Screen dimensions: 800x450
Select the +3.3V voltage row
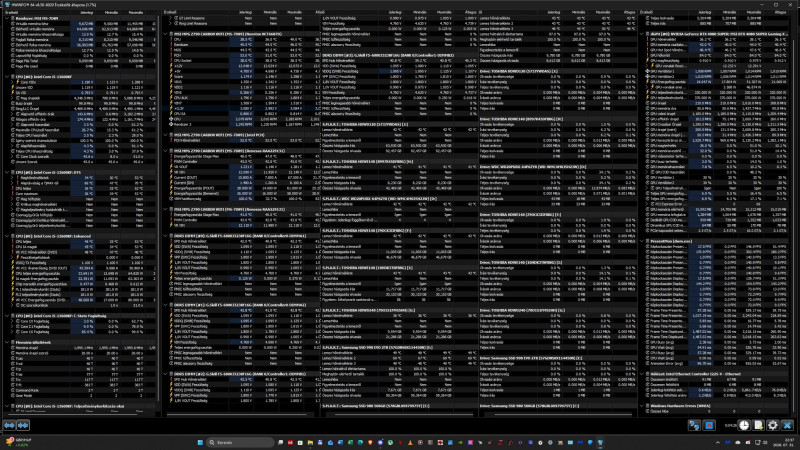click(241, 109)
